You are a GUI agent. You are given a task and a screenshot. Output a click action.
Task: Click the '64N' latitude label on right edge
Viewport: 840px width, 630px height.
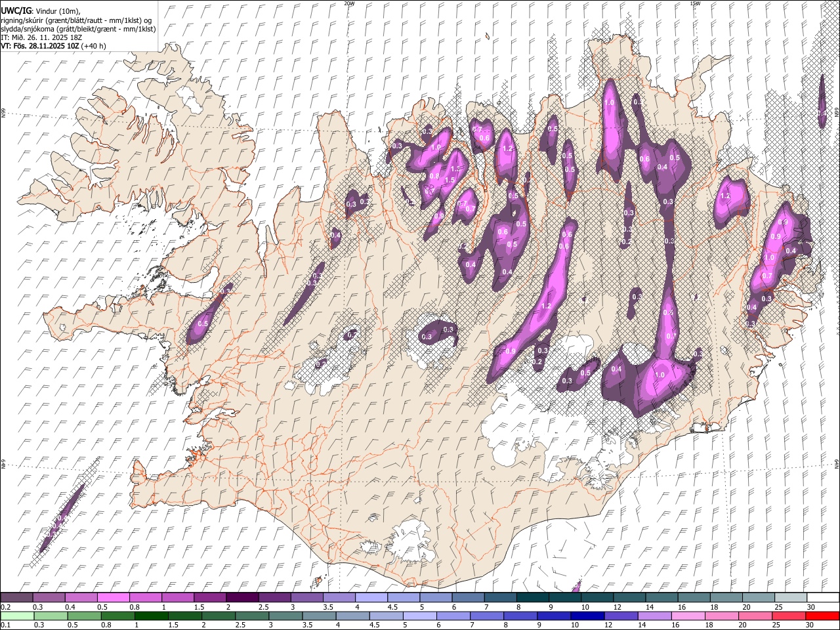click(x=837, y=464)
